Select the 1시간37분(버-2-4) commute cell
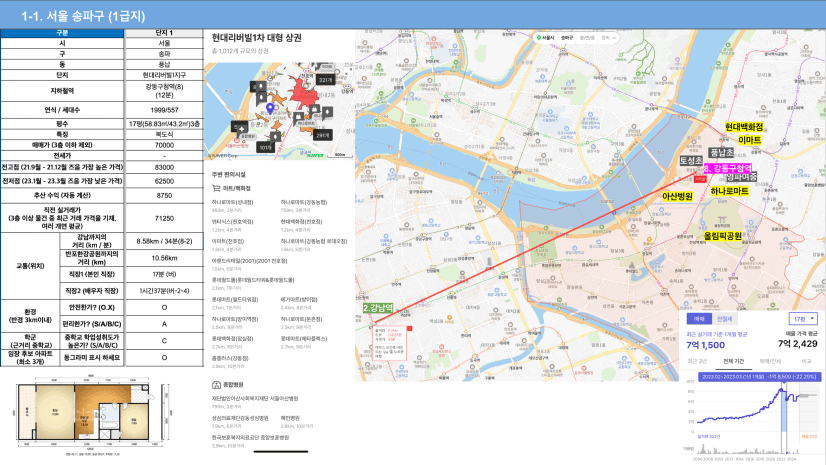Viewport: 826px width, 465px height. (164, 291)
